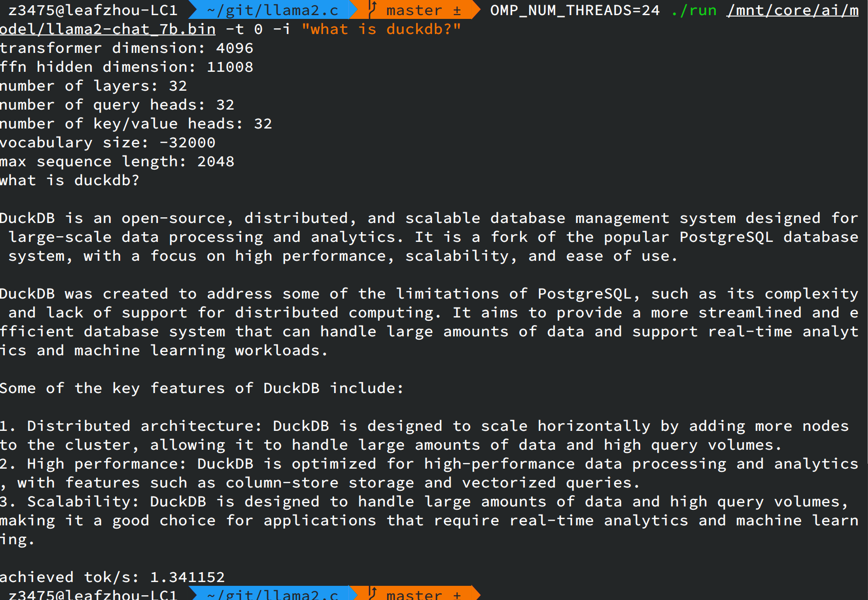Image resolution: width=868 pixels, height=600 pixels.
Task: Click the word "master" in top prompt
Action: pyautogui.click(x=414, y=10)
